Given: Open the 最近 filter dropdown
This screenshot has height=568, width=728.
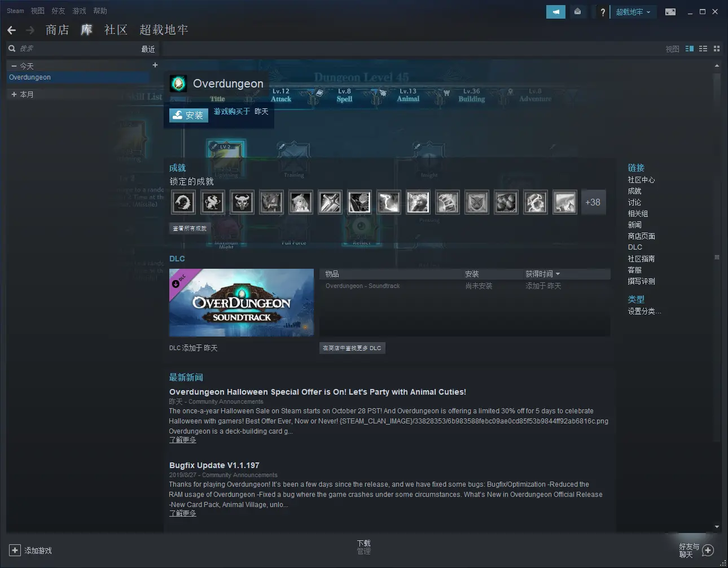Looking at the screenshot, I should coord(148,49).
